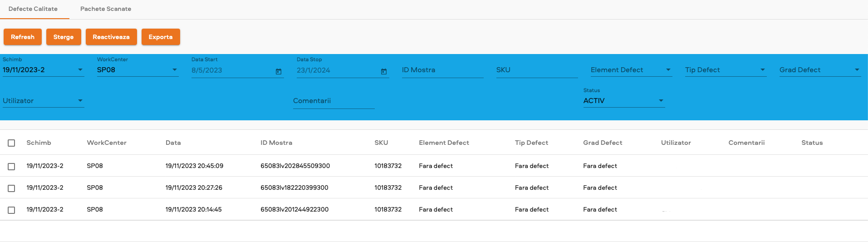Check the row dated 19/11/2023 20:45:09

(x=11, y=167)
